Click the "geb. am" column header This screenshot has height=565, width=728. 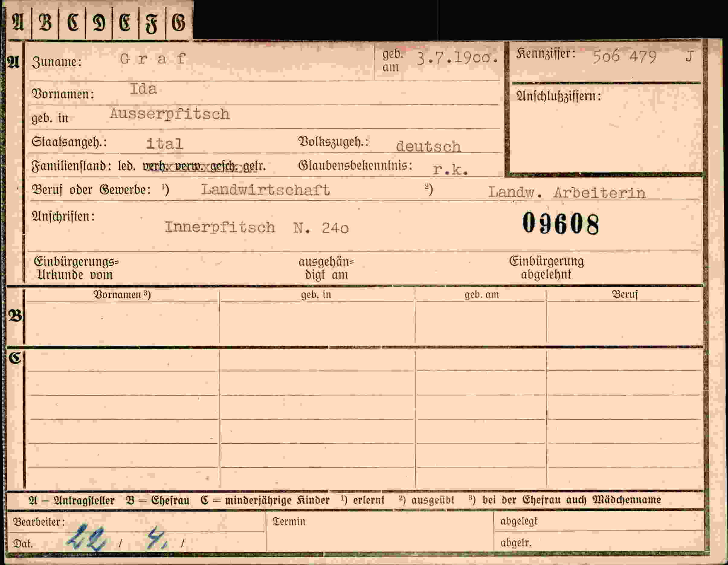(482, 295)
